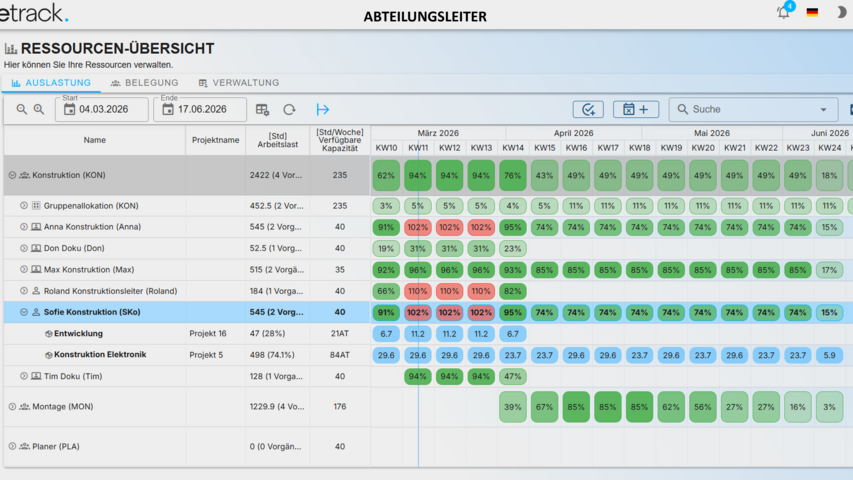853x480 pixels.
Task: Click the Montage group people icon
Action: pos(24,407)
